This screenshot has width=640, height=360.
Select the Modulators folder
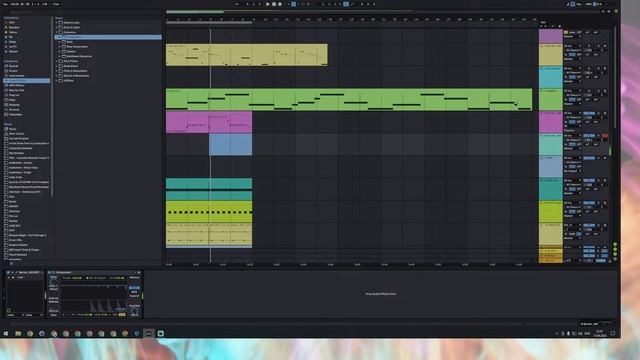pos(71,66)
